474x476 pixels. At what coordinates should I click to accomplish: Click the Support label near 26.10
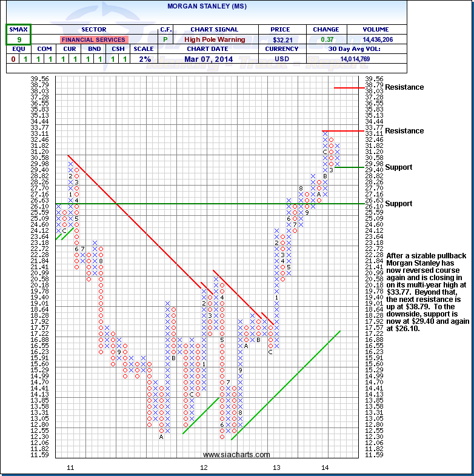pyautogui.click(x=398, y=204)
